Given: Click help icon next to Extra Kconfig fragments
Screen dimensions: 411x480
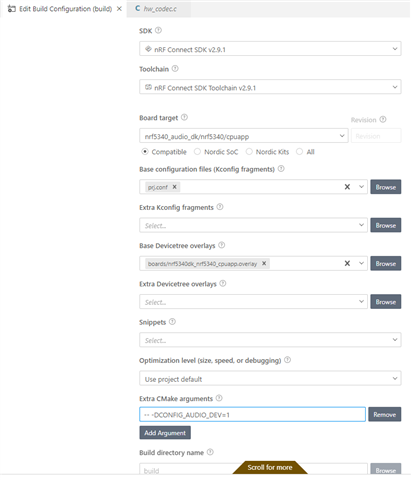Looking at the screenshot, I should tap(220, 207).
